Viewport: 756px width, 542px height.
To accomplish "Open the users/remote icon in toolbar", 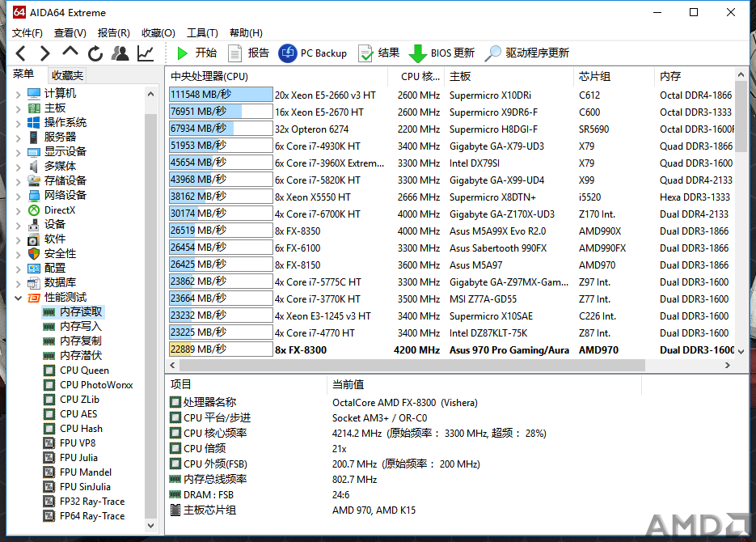I will 120,53.
